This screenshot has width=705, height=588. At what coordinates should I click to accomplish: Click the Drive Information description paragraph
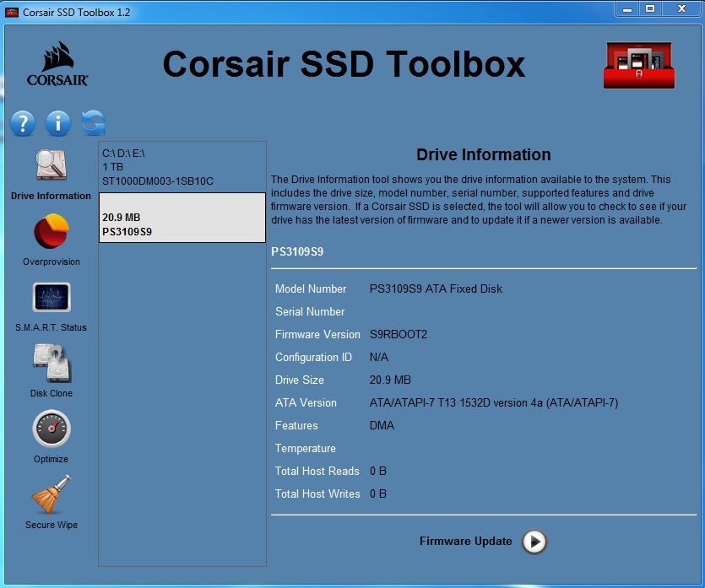[x=479, y=200]
